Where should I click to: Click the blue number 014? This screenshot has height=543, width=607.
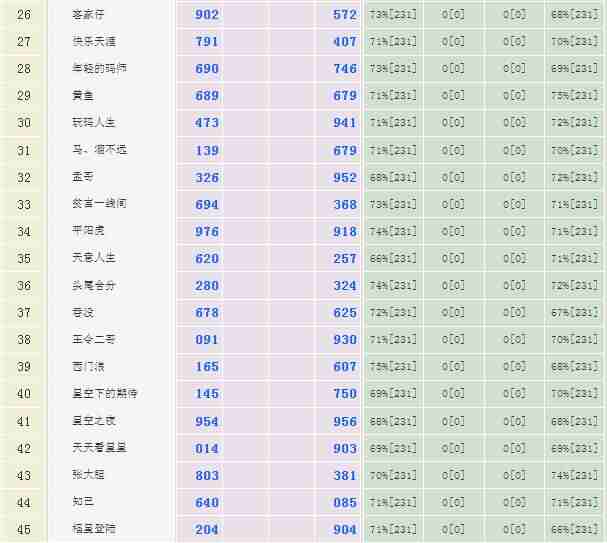pyautogui.click(x=207, y=448)
